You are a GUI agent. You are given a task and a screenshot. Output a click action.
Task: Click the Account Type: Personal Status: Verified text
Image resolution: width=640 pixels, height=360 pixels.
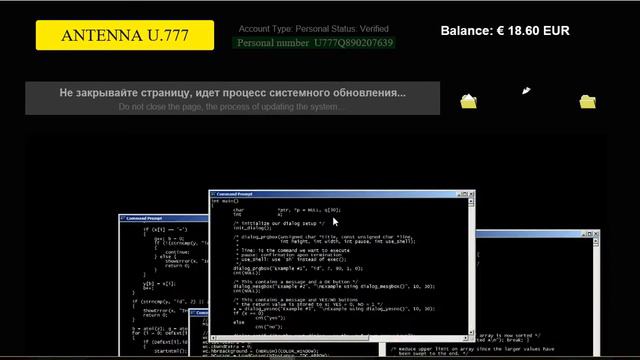(x=313, y=29)
